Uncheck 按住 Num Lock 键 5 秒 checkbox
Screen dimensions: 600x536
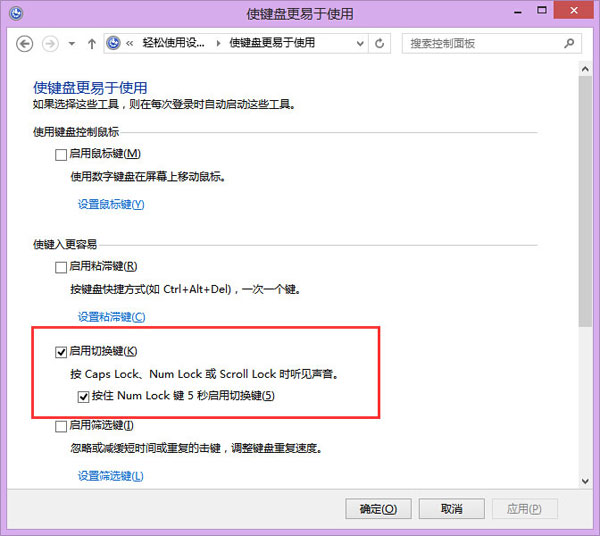pyautogui.click(x=82, y=396)
